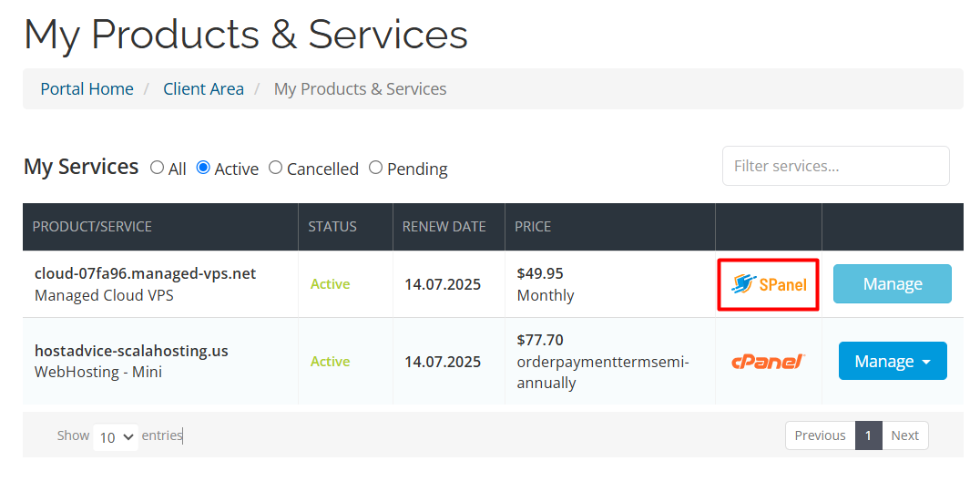The height and width of the screenshot is (502, 980).
Task: Select renew date in hostadvice-scalahosting.us row
Action: pyautogui.click(x=443, y=362)
